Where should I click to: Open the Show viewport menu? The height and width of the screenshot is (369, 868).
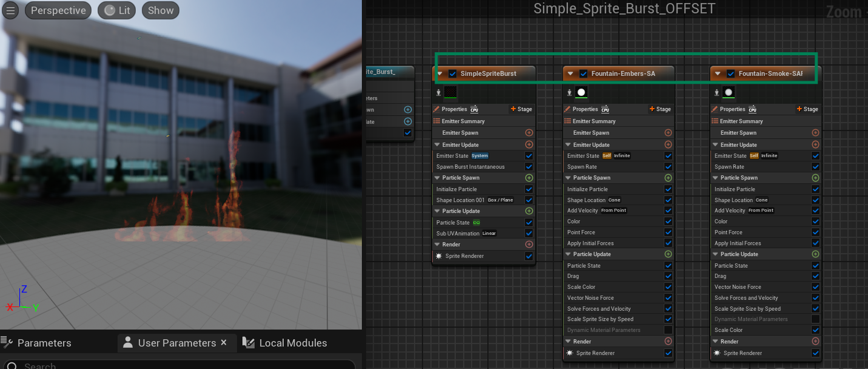tap(161, 10)
